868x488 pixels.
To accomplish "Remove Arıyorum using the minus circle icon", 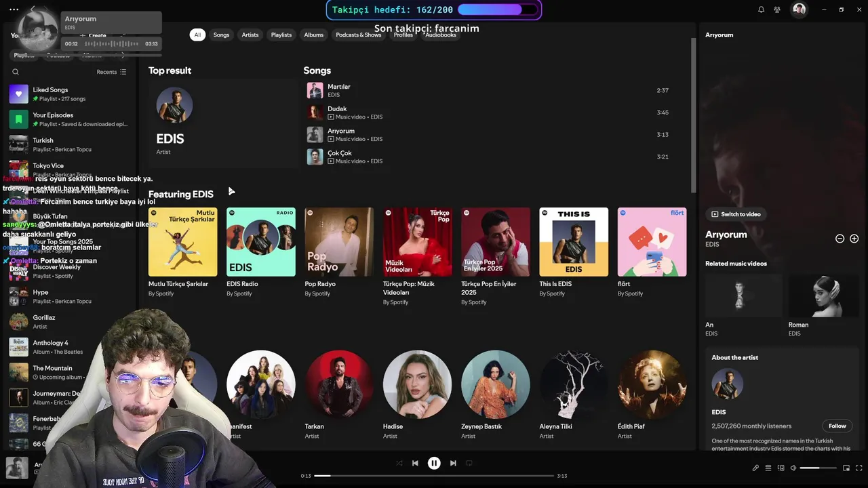I will [840, 239].
